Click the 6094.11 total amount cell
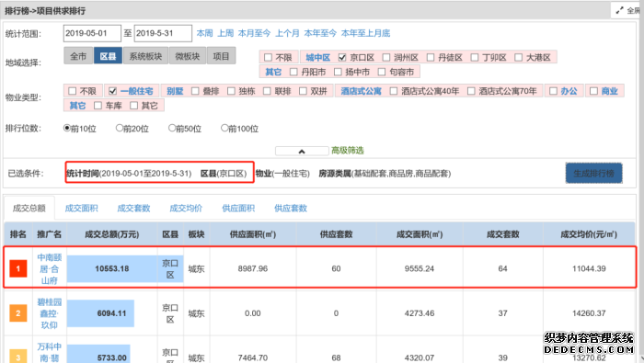Viewport: 644px width, 363px height. (x=112, y=313)
